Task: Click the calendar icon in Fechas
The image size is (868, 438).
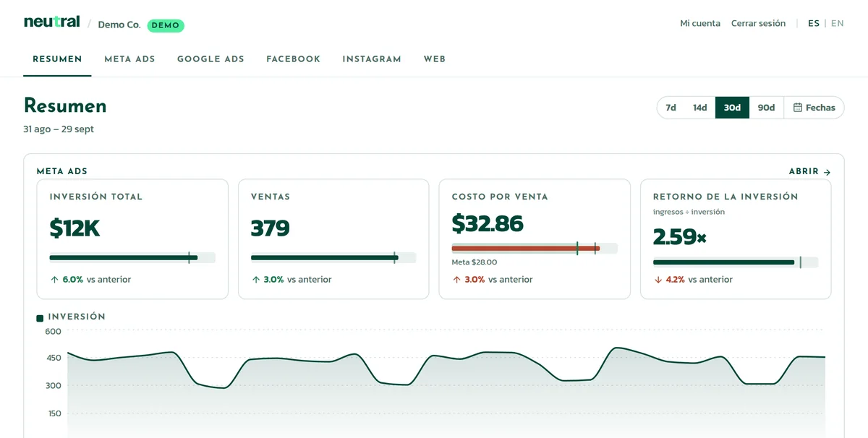Action: [x=798, y=108]
